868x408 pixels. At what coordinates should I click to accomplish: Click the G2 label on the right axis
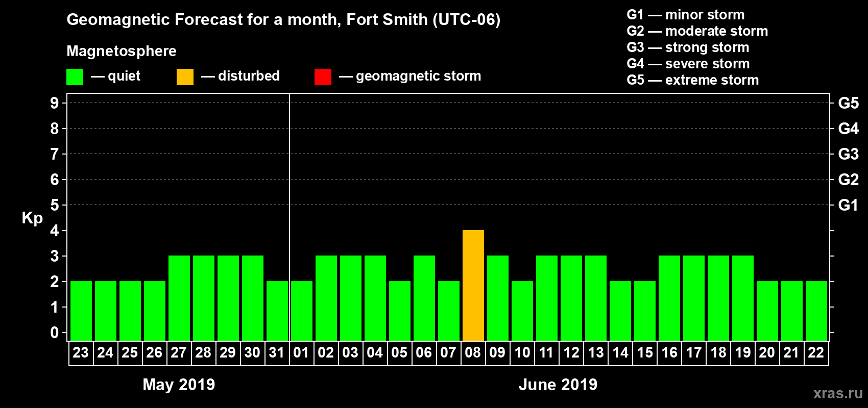[849, 180]
